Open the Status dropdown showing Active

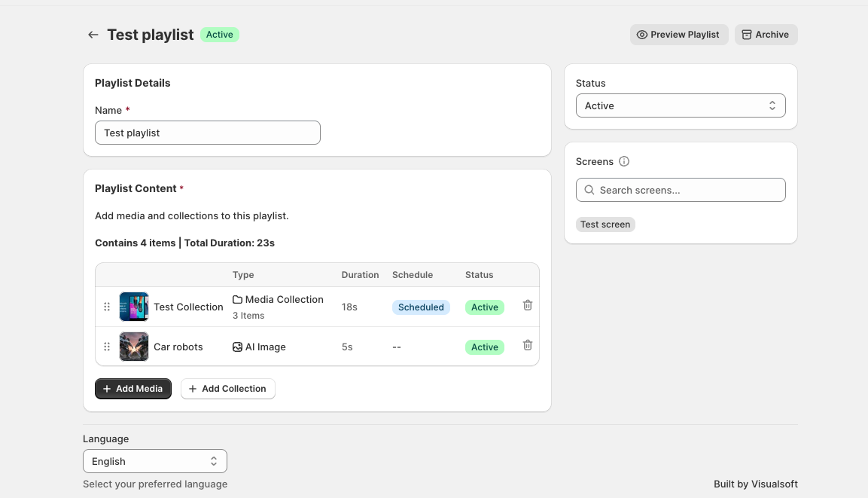tap(681, 105)
